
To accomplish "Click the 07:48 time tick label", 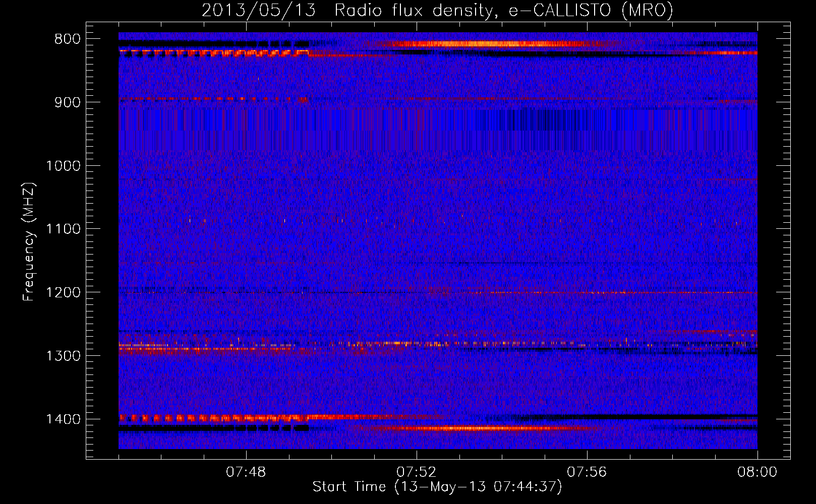I will [246, 472].
